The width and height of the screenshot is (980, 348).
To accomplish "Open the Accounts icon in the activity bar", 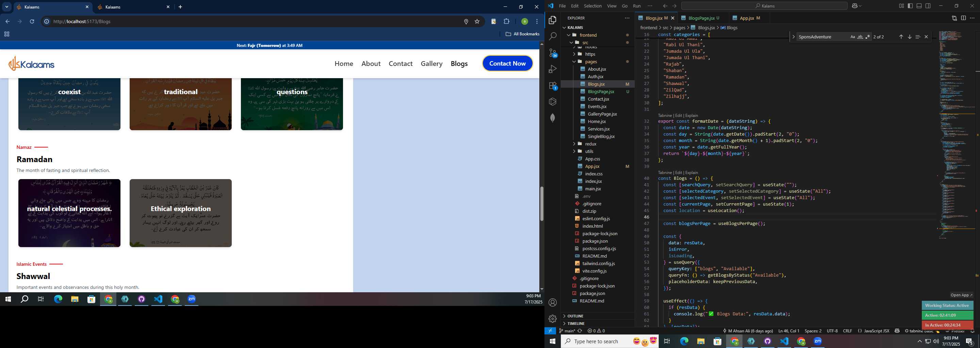I will click(553, 302).
